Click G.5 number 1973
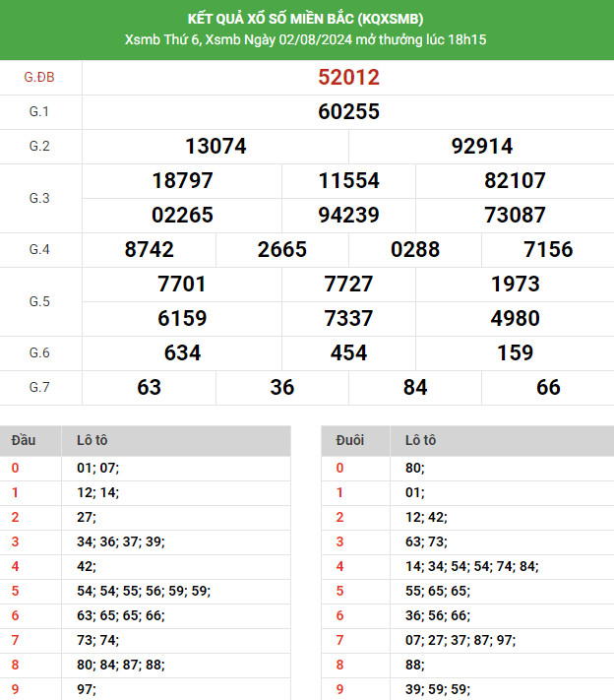The height and width of the screenshot is (700, 614). click(515, 284)
